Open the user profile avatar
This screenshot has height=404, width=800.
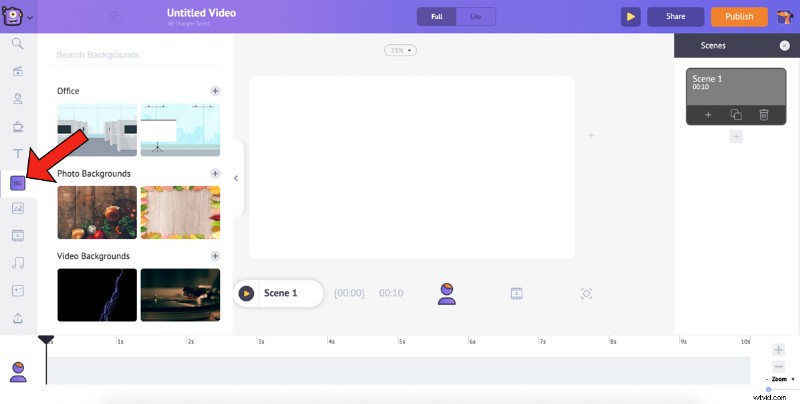(x=785, y=17)
